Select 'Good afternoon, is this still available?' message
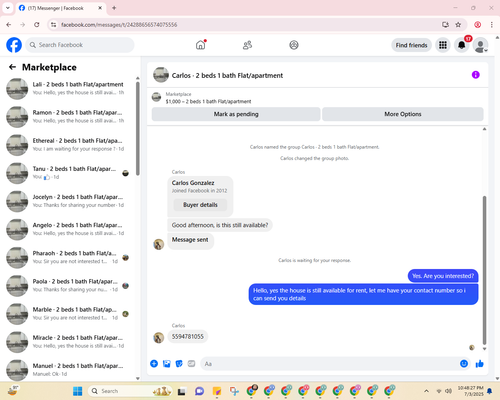Viewport: 500px width, 400px height. click(x=220, y=225)
